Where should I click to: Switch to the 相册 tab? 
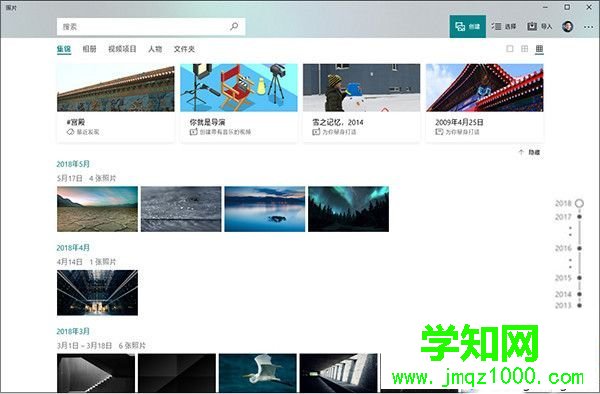coord(89,49)
